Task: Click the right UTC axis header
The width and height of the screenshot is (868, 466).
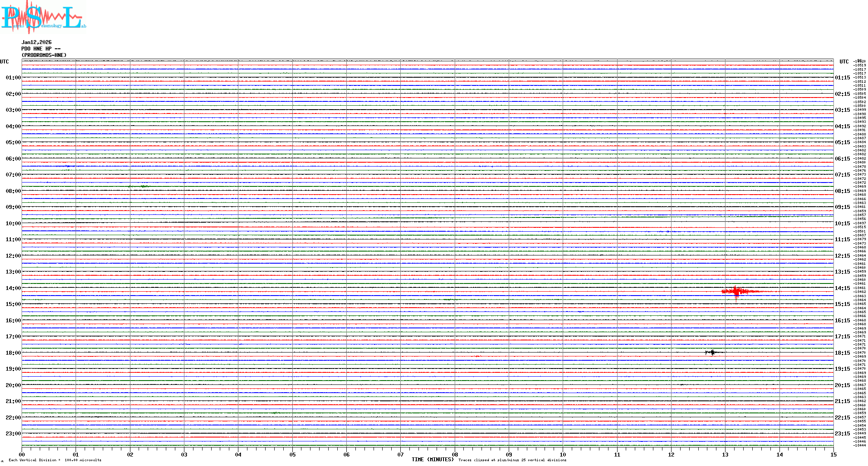Action: [844, 62]
